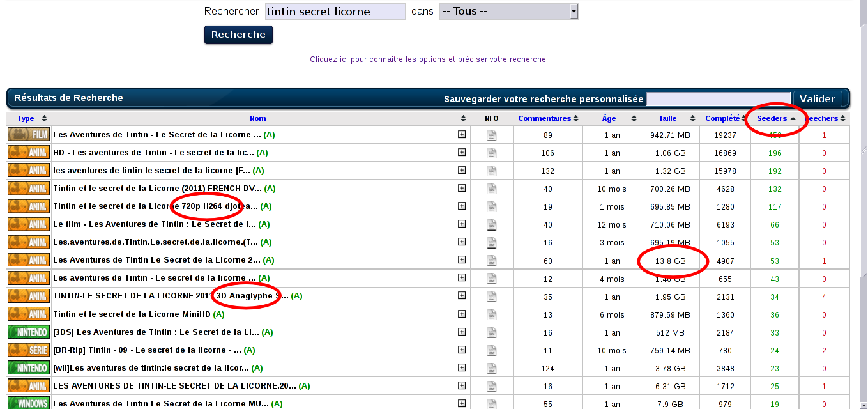This screenshot has height=409, width=868.
Task: Open NFO icon for the 1.95 GB row
Action: coord(491,297)
